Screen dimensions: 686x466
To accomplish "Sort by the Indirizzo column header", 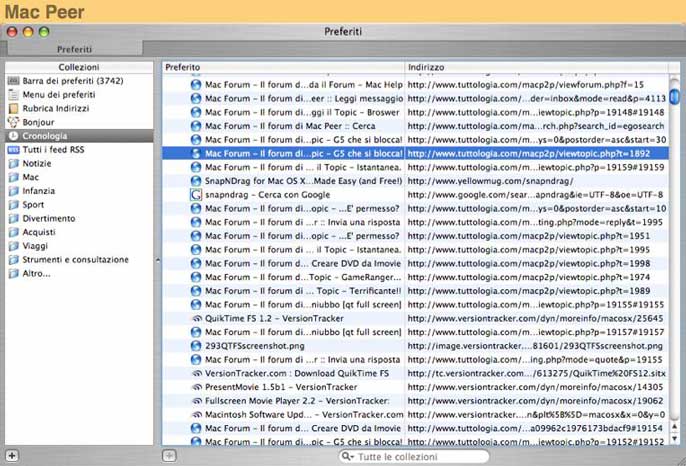I will tap(537, 67).
